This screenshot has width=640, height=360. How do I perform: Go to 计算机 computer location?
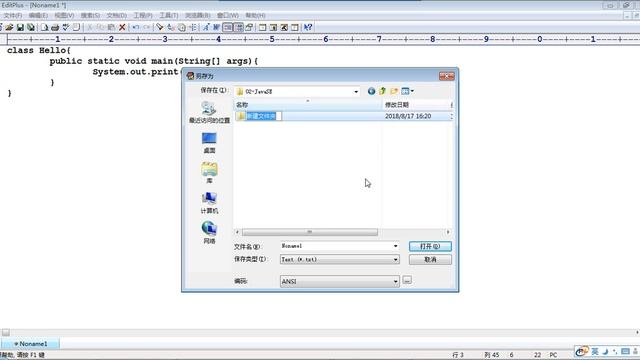coord(209,203)
